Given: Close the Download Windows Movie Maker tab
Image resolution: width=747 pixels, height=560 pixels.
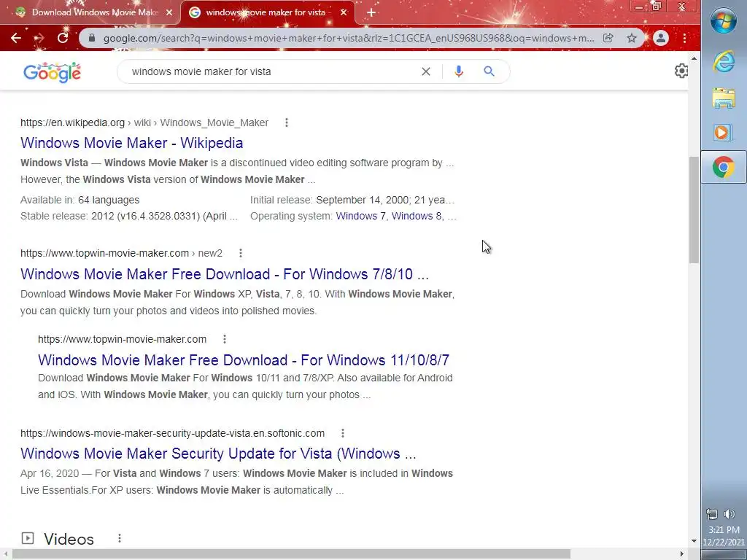Looking at the screenshot, I should pyautogui.click(x=169, y=12).
